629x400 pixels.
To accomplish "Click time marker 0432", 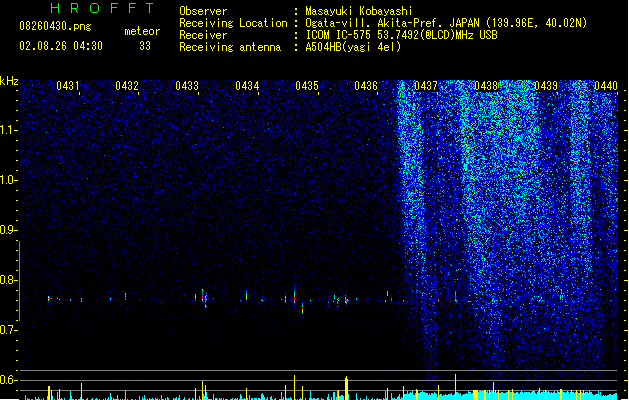I will pyautogui.click(x=127, y=86).
